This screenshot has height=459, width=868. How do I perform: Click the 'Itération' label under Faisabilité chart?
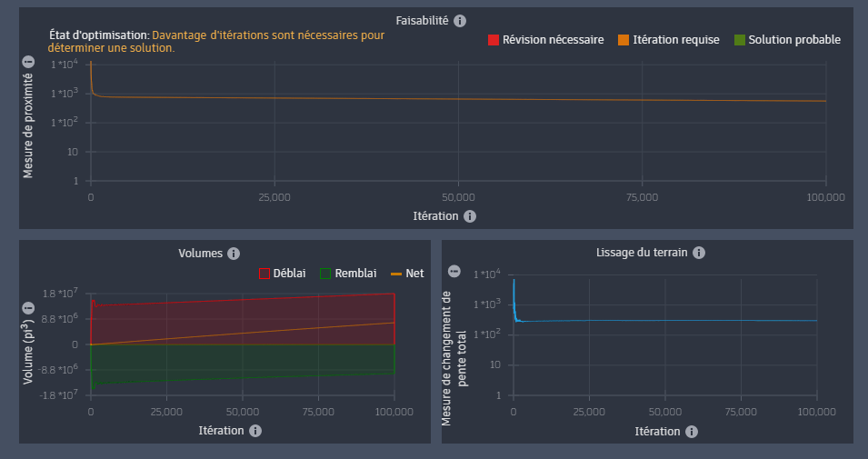coord(435,216)
